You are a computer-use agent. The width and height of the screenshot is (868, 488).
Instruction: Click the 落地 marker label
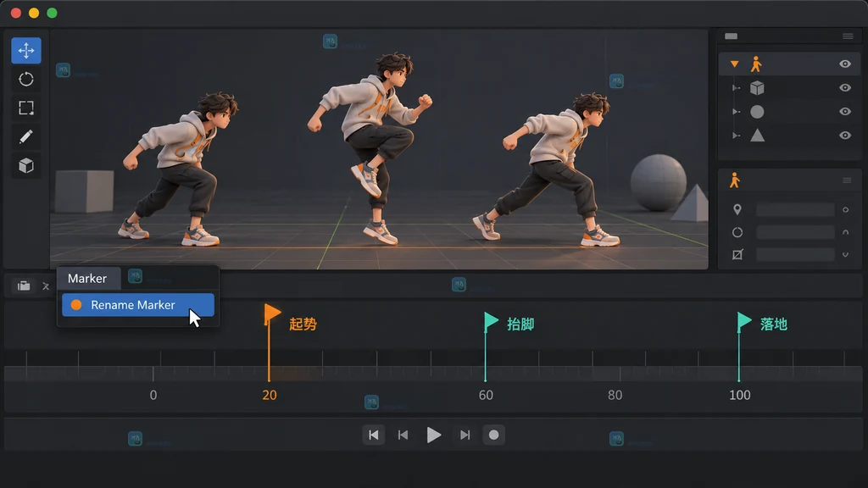tap(774, 324)
